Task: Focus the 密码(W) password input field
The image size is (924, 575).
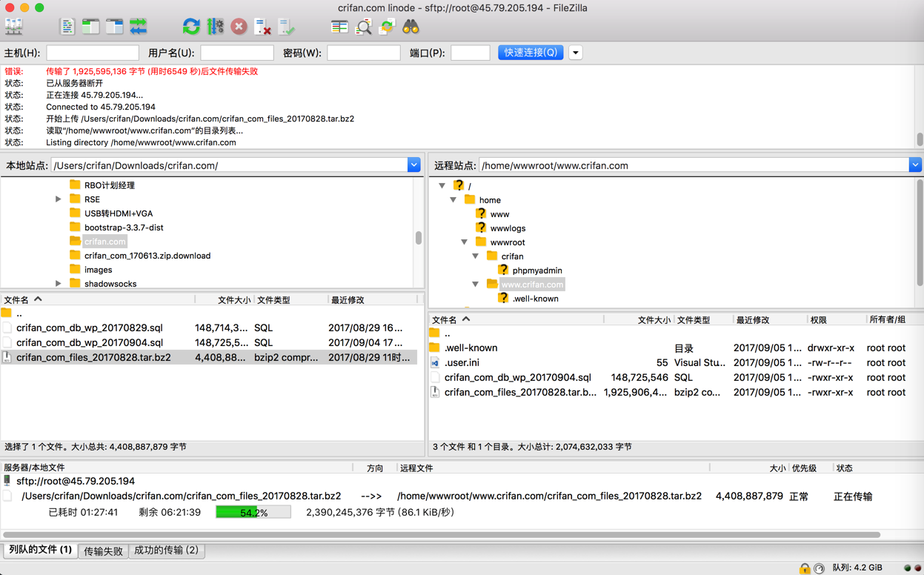Action: click(364, 53)
